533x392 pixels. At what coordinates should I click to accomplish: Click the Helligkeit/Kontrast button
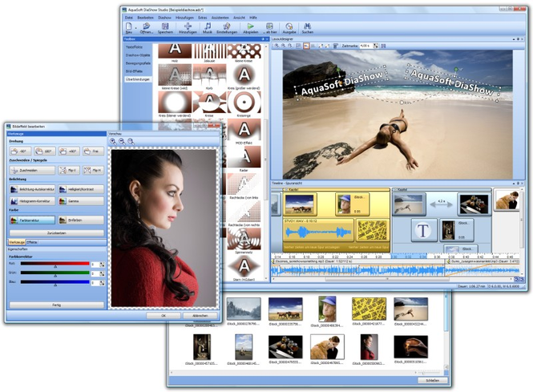tap(81, 189)
